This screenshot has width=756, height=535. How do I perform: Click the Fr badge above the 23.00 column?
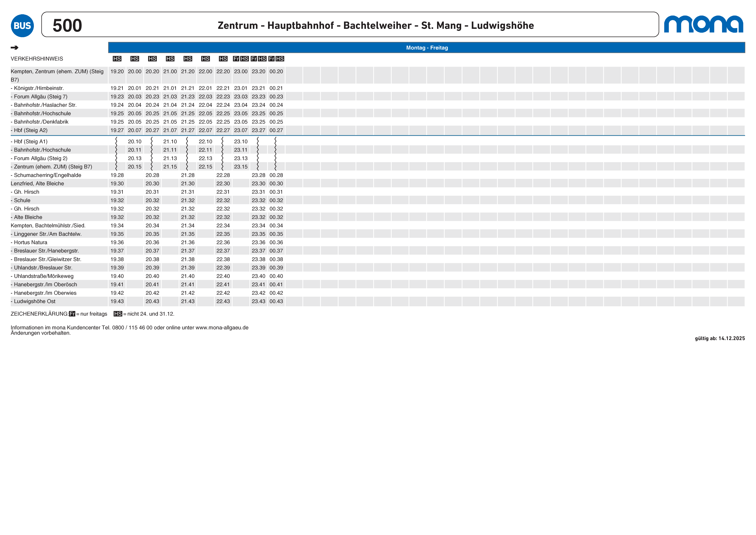(236, 59)
